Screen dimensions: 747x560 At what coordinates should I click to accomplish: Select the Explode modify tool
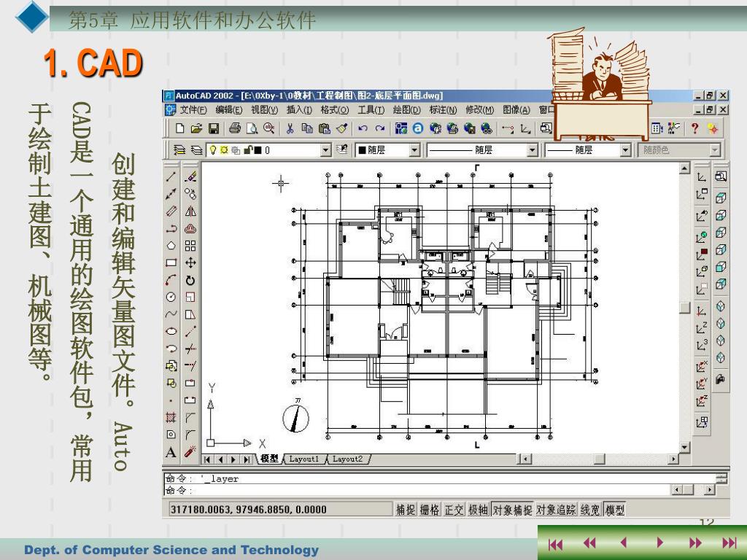coord(190,451)
